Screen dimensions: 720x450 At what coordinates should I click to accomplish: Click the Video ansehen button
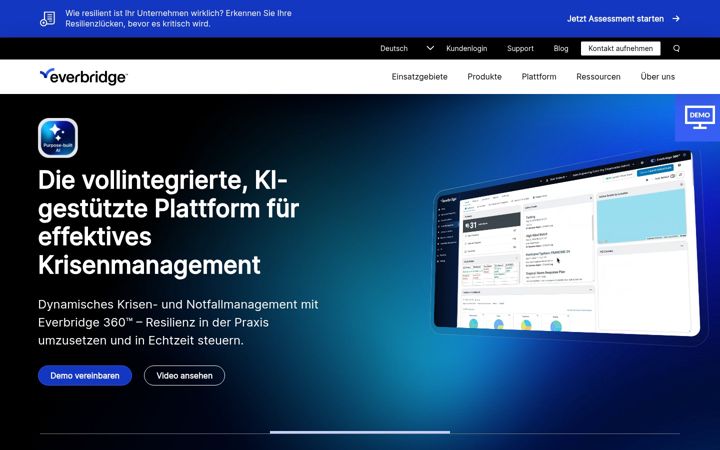(184, 376)
